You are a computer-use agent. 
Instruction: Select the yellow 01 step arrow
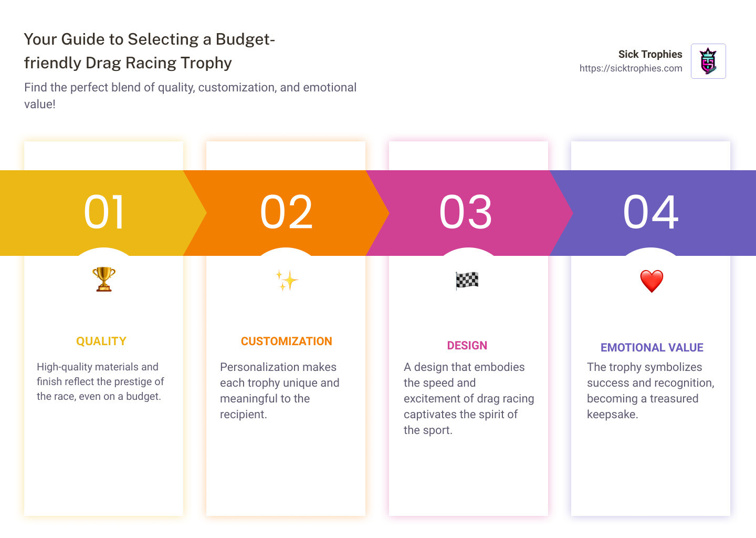(104, 213)
